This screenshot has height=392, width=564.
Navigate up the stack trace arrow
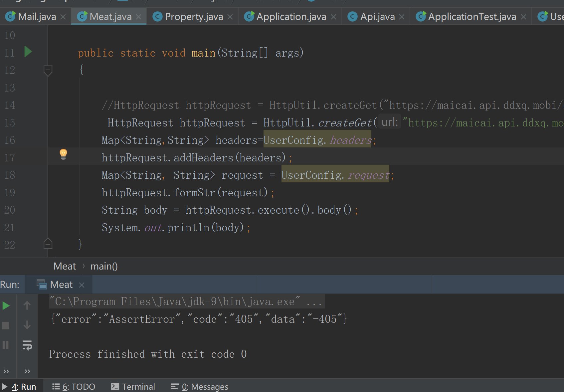tap(27, 305)
